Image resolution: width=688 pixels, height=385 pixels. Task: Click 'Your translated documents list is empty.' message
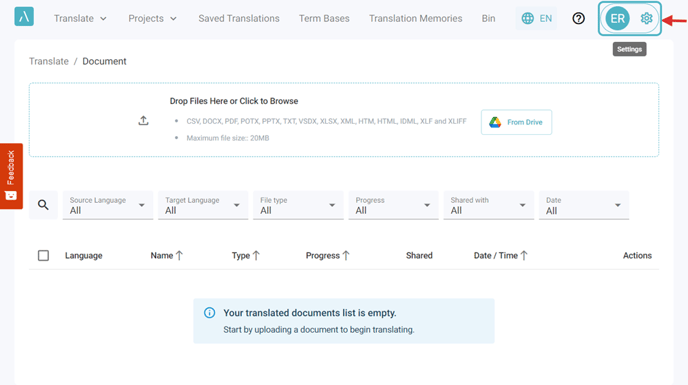click(310, 313)
